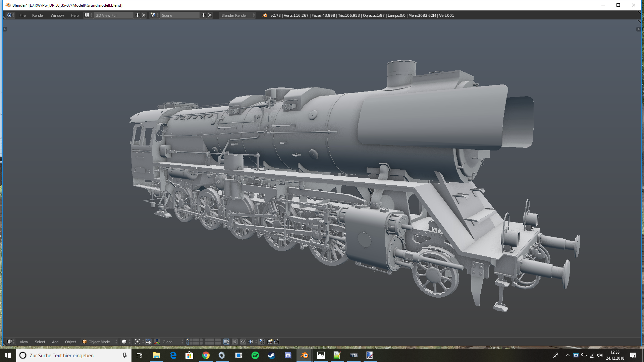The height and width of the screenshot is (362, 644).
Task: Open the Blender Render engine dropdown
Action: click(x=237, y=15)
